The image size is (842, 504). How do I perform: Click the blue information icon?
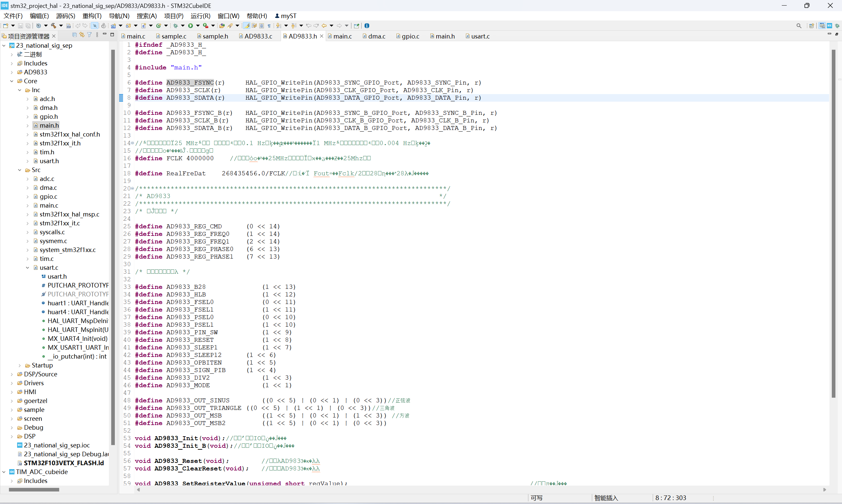(367, 25)
